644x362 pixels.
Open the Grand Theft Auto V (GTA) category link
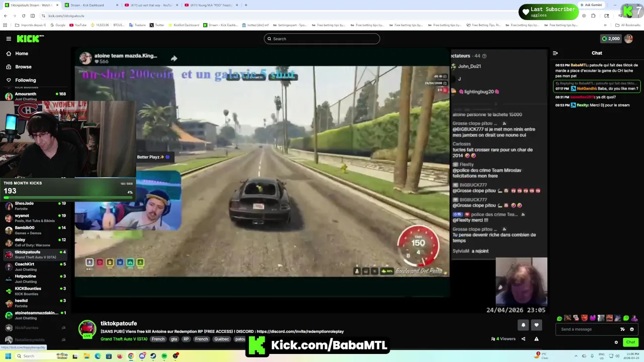[x=124, y=339]
